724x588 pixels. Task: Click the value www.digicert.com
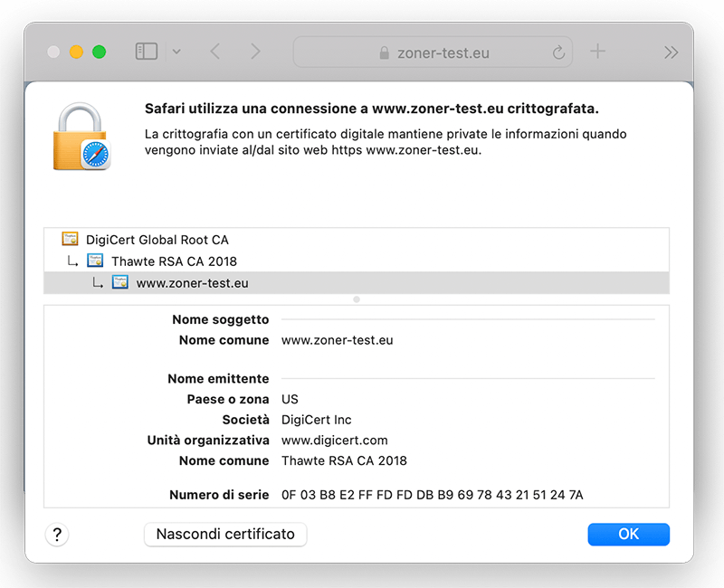pos(334,441)
